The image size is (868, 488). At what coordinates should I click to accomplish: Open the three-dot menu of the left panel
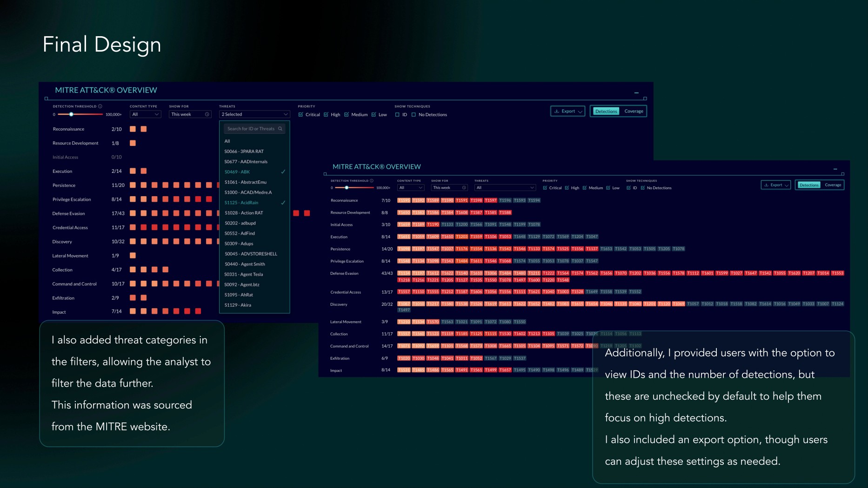636,93
